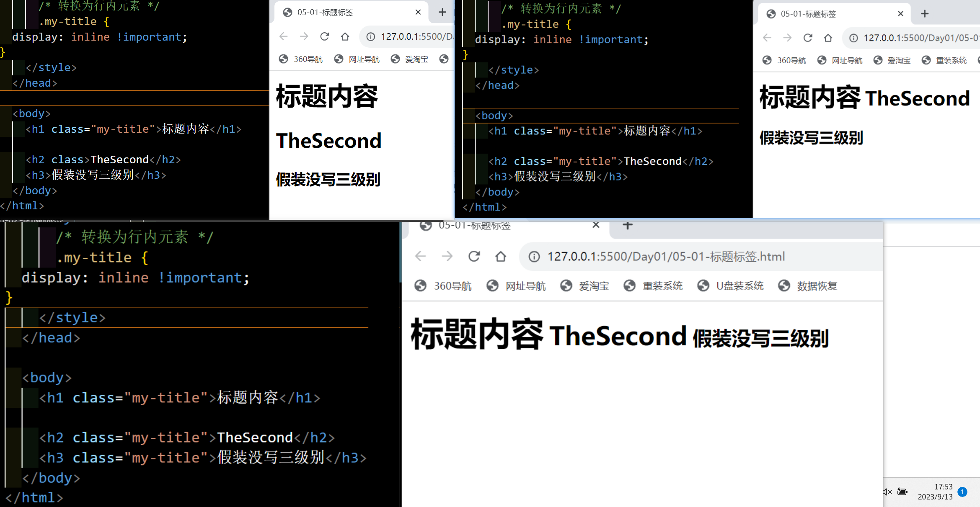Reload the page in the upper-right browser
The height and width of the screenshot is (507, 980).
pos(808,38)
